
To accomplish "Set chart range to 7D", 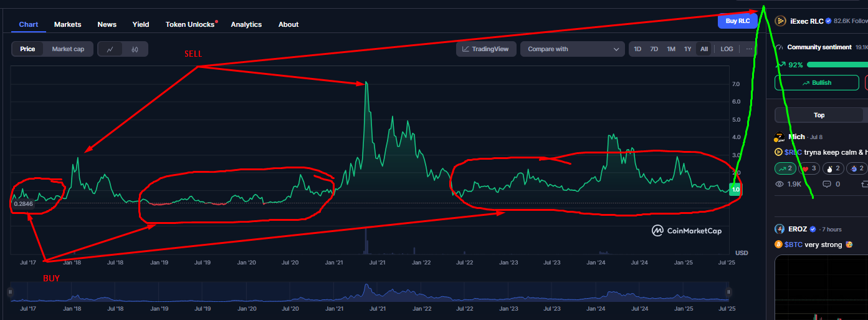I will [654, 49].
